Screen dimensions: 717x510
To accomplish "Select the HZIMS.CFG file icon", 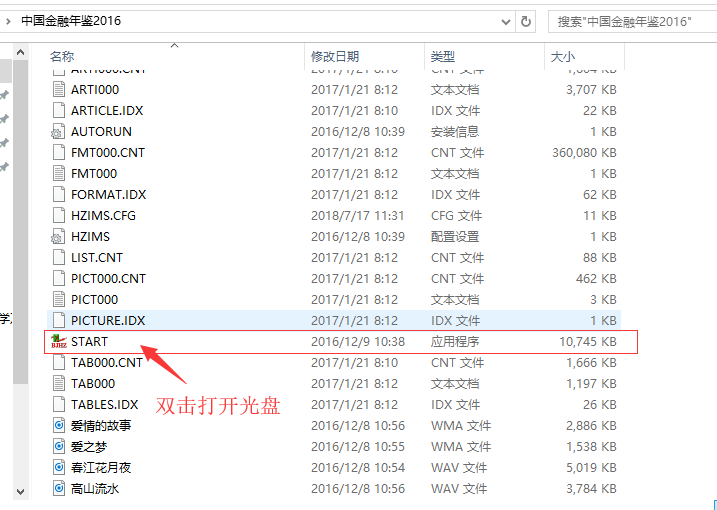I will [x=59, y=216].
